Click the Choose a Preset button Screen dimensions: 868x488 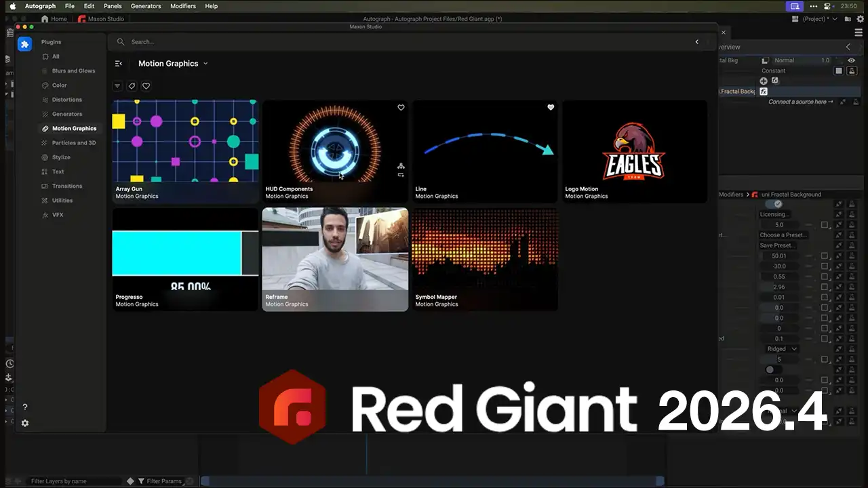tap(783, 235)
